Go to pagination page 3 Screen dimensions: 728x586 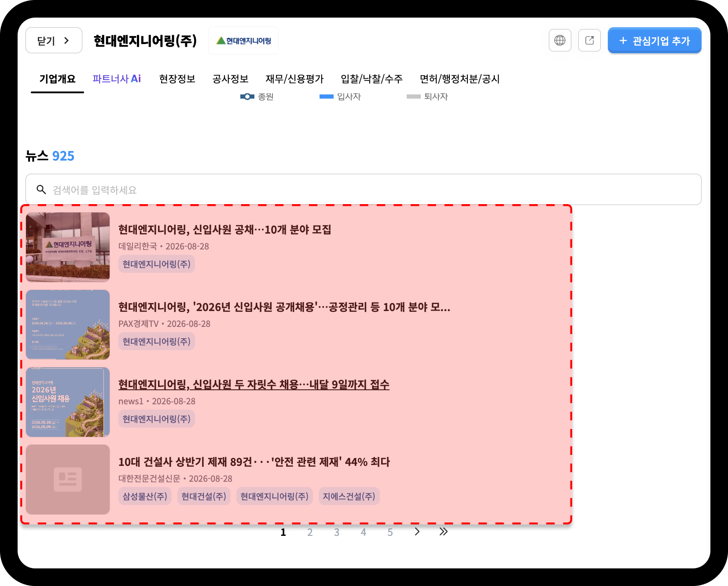point(337,532)
